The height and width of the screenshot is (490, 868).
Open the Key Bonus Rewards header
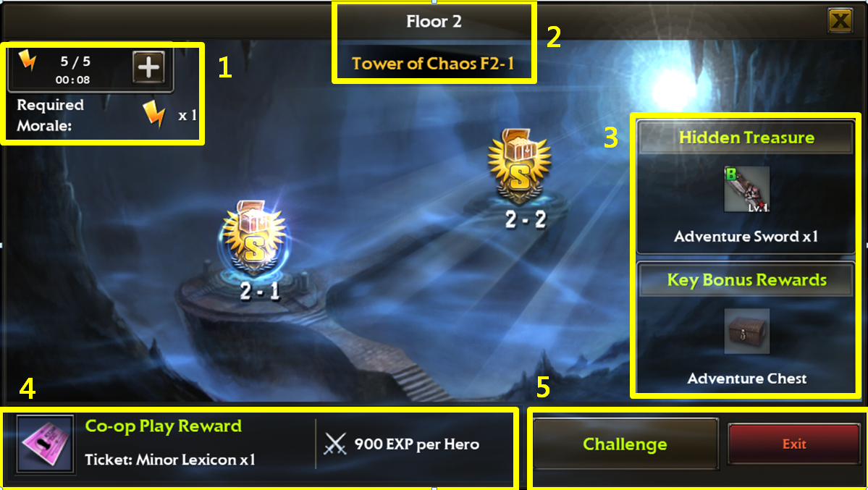(746, 279)
